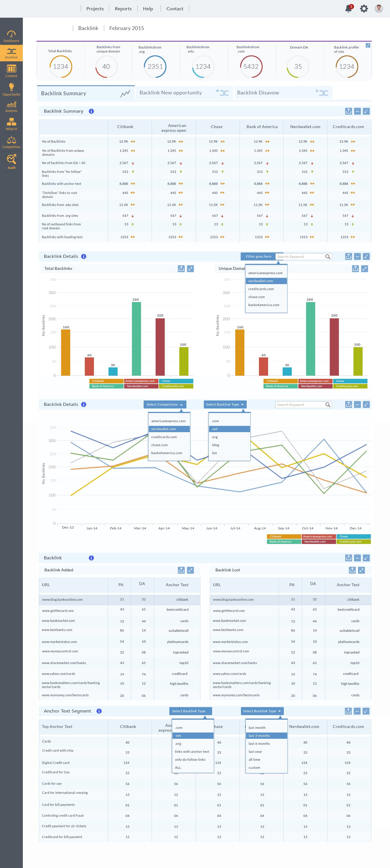The width and height of the screenshot is (390, 868).
Task: Open Anchor Text period dropdown with arrow
Action: (x=262, y=711)
